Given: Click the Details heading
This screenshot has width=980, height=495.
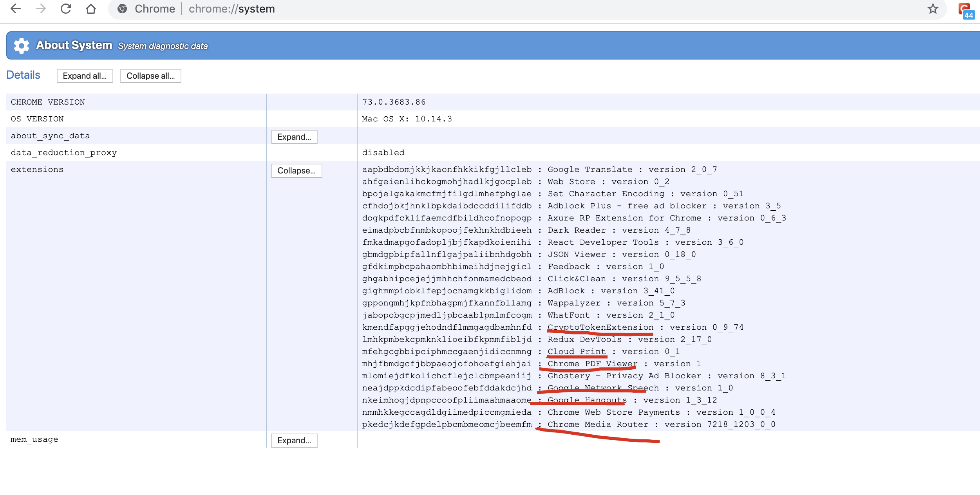Looking at the screenshot, I should (x=24, y=75).
